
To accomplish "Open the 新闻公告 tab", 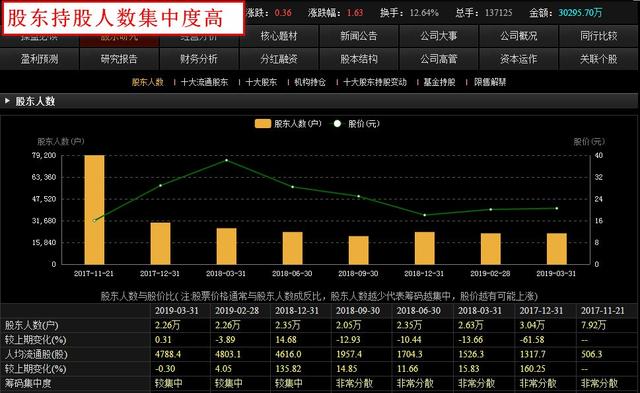I will 359,36.
